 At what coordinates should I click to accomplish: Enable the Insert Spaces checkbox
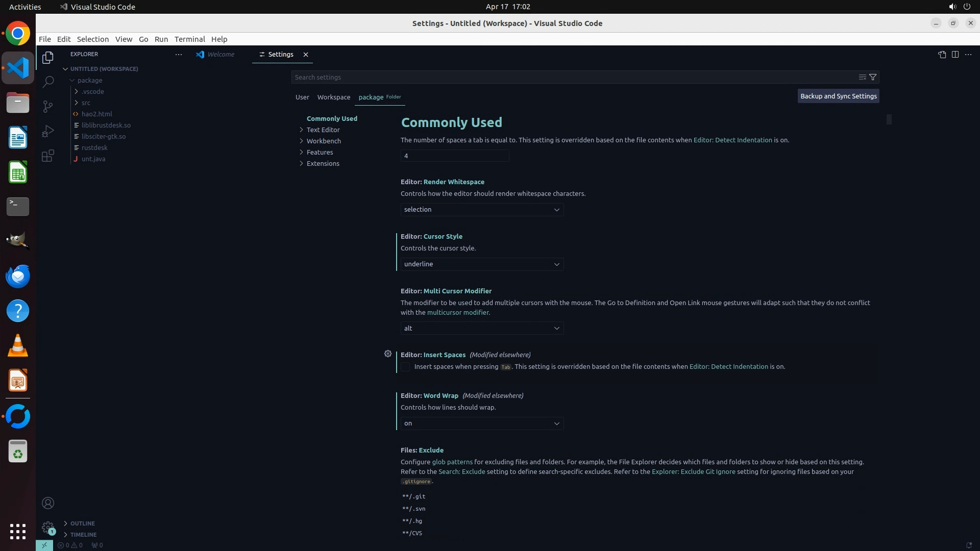click(x=405, y=367)
